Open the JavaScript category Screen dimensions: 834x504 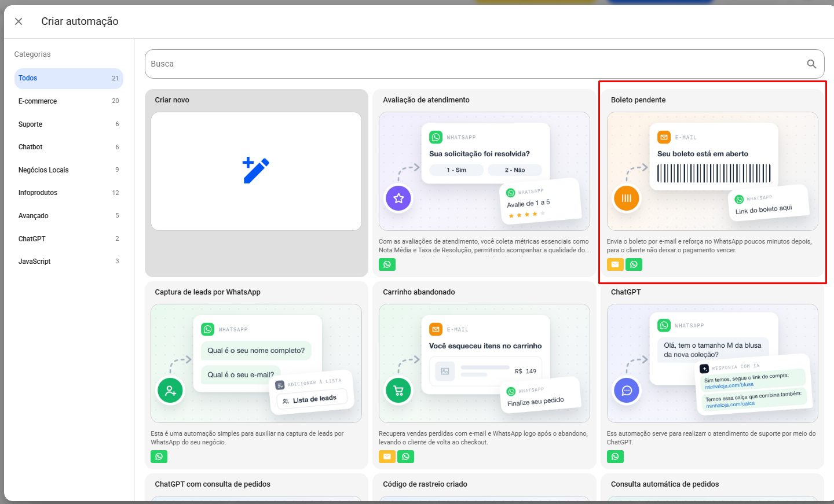69,262
